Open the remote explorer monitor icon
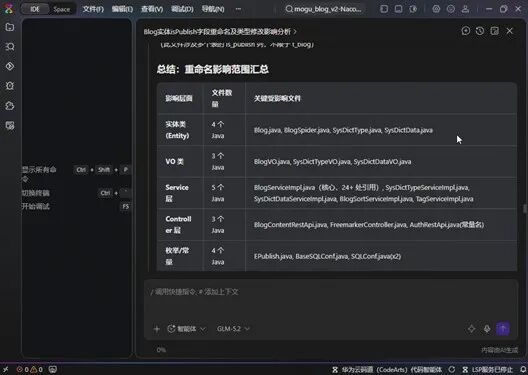The image size is (528, 375). 10,126
